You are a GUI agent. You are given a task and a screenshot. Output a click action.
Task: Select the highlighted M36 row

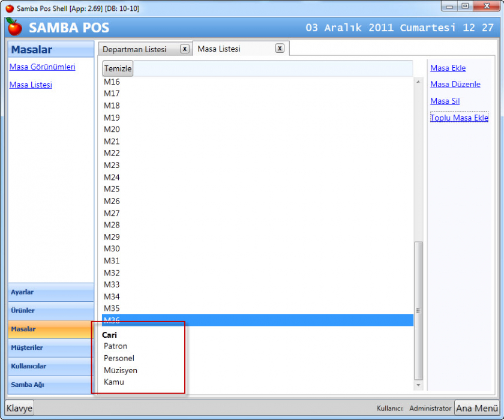257,320
